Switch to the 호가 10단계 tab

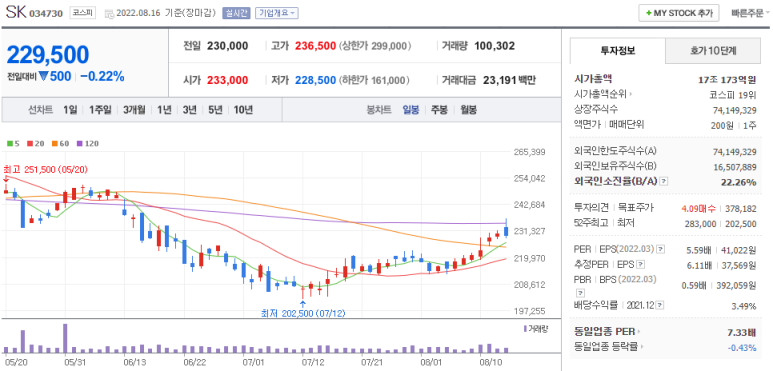tap(713, 51)
